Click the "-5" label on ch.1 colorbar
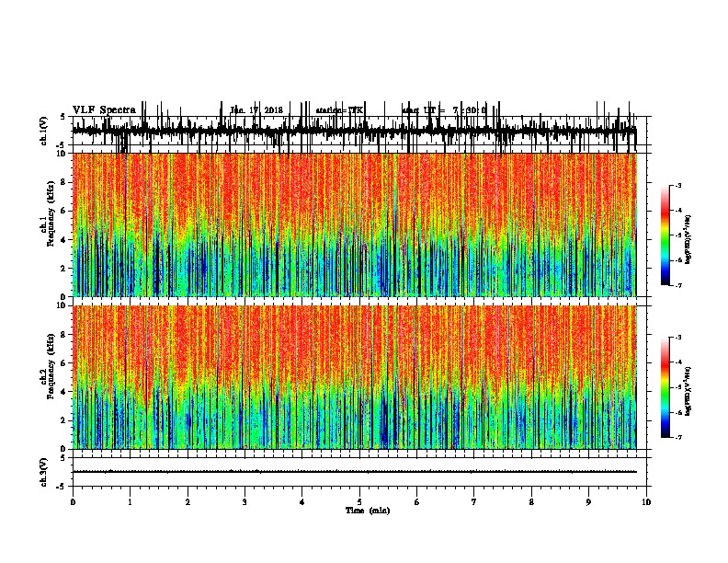728x563 pixels. coord(678,236)
